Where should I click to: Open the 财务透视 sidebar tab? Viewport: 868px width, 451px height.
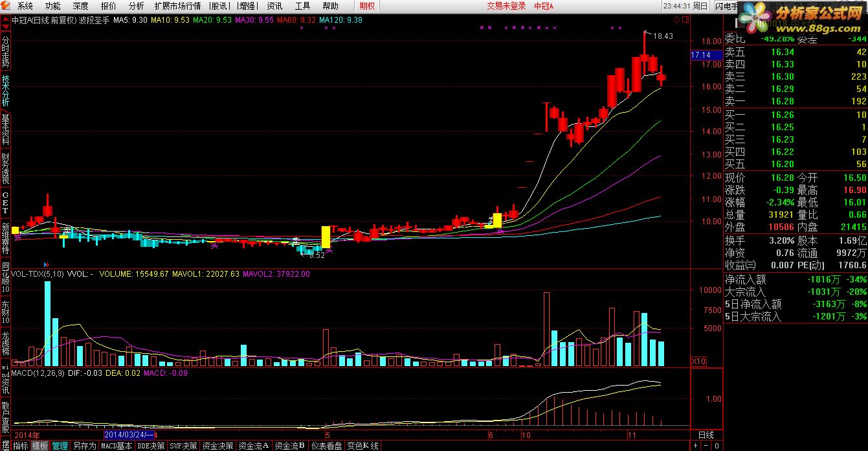(5, 168)
